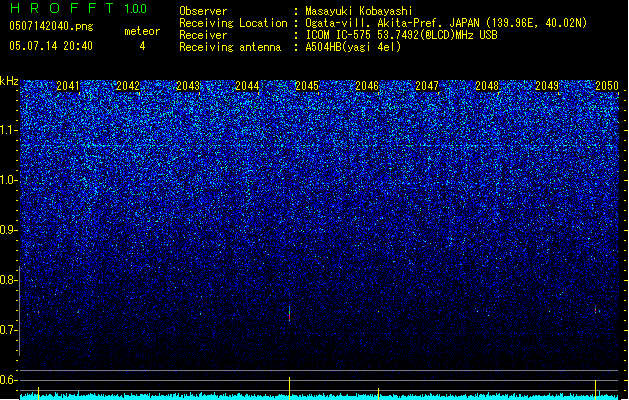Click the 2041 time marker
The height and width of the screenshot is (400, 629).
coord(68,86)
